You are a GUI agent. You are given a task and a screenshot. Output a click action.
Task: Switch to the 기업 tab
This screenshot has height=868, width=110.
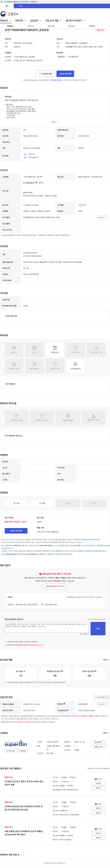(x=21, y=6)
